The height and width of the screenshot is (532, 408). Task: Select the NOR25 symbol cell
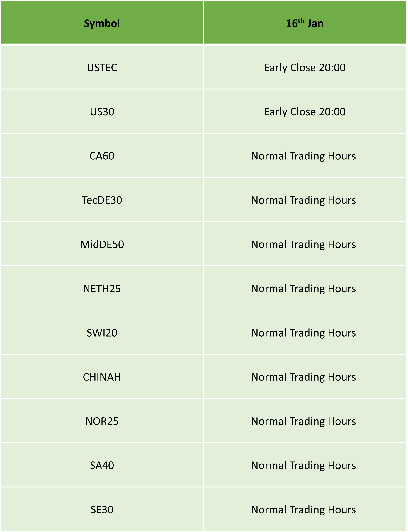click(102, 421)
